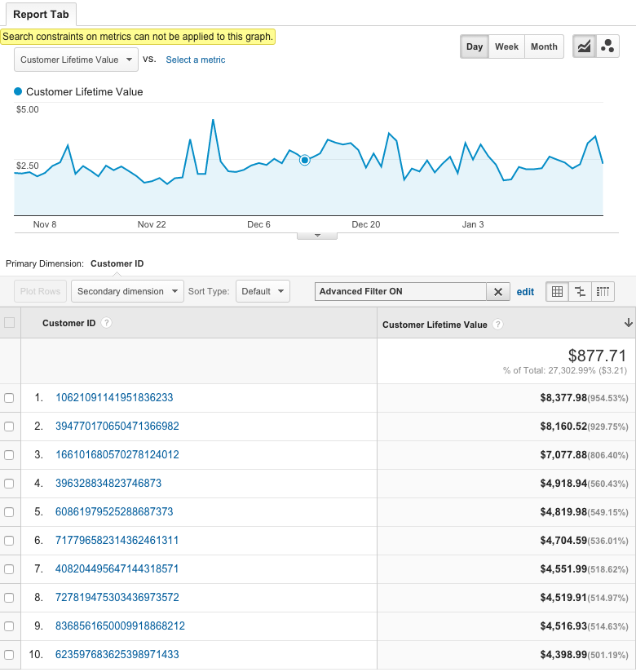
Task: Check the box for row 1 customer
Action: pyautogui.click(x=9, y=398)
